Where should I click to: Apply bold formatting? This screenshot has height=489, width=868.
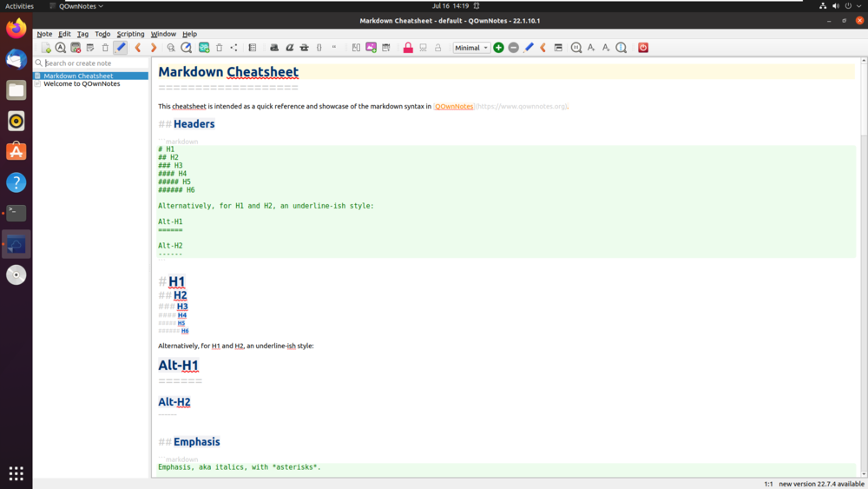tap(274, 48)
